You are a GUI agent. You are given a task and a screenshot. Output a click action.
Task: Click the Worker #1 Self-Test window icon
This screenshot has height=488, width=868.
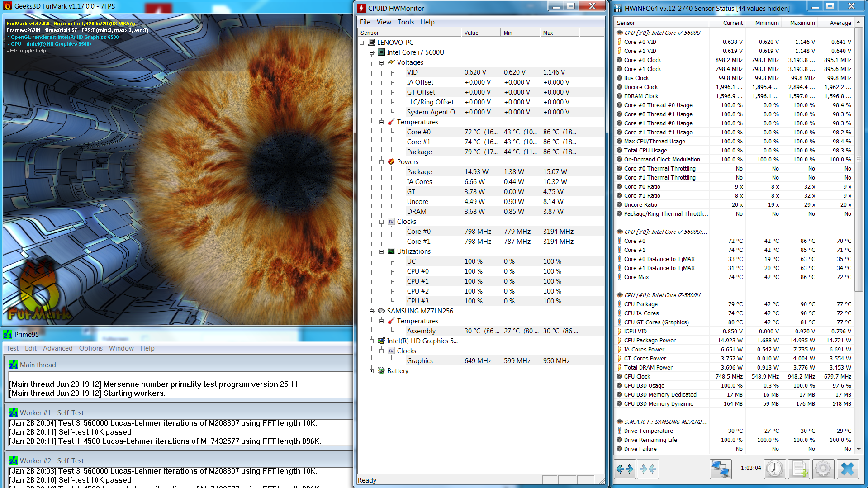point(14,412)
